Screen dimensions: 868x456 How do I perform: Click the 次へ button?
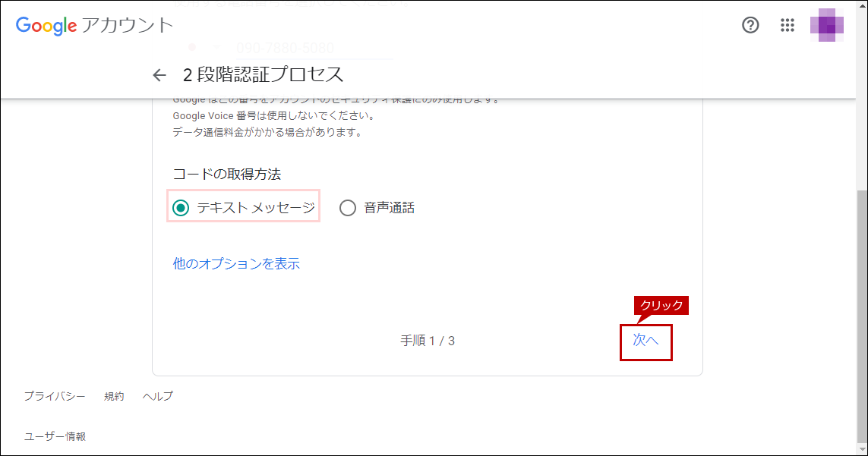point(645,340)
